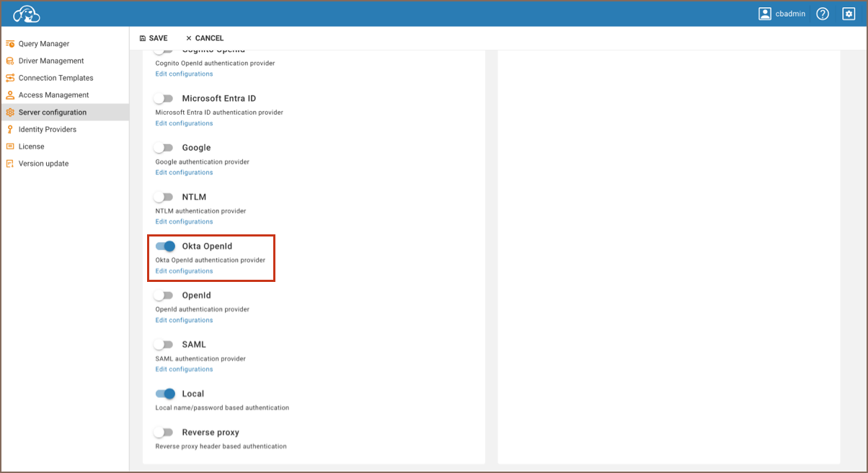Open Edit configurations under Okta OpenId

[184, 271]
